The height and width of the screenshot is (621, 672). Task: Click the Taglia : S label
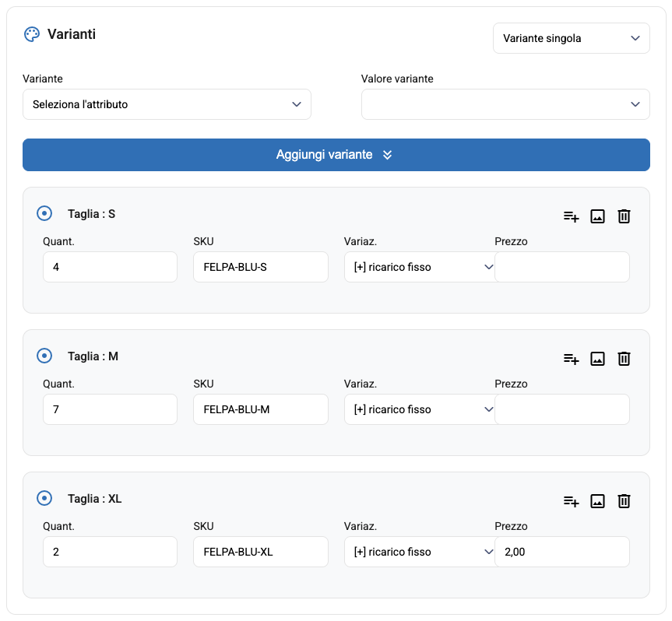tap(91, 214)
